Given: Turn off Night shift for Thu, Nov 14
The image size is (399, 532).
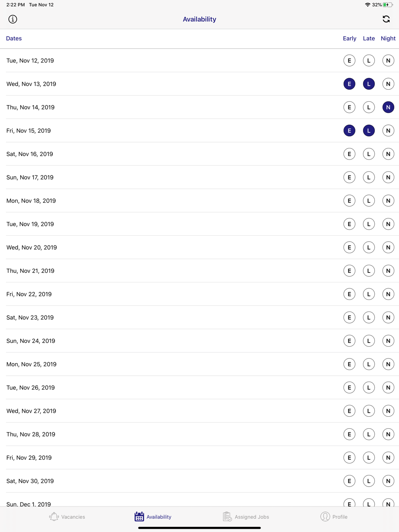Looking at the screenshot, I should click(x=388, y=107).
